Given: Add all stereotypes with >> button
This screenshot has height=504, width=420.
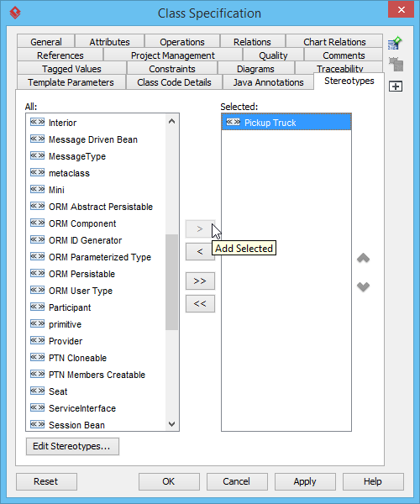Looking at the screenshot, I should tap(200, 281).
